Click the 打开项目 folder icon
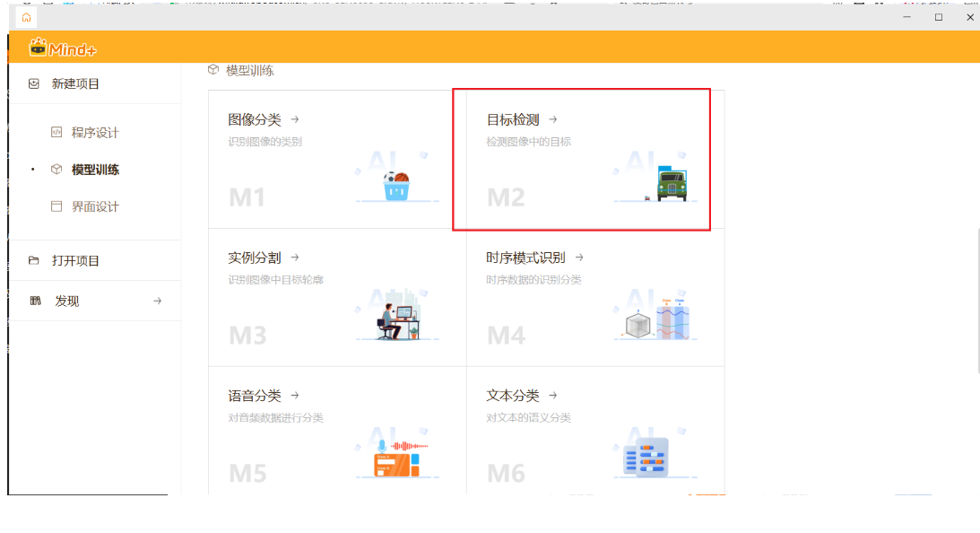Viewport: 980px width, 533px height. click(x=34, y=261)
